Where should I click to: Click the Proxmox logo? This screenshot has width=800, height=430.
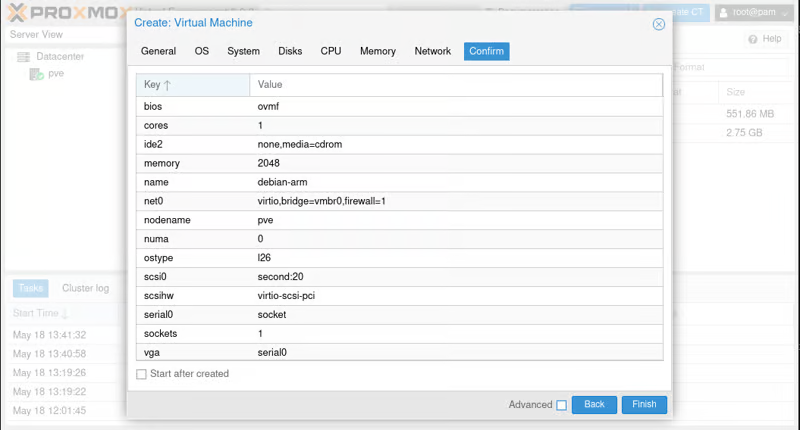pyautogui.click(x=60, y=12)
